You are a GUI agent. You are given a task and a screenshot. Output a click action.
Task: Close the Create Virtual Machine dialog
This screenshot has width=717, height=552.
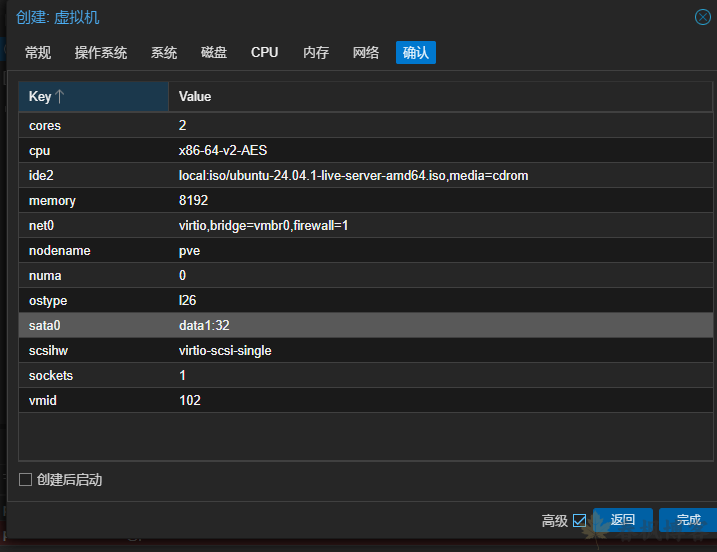(702, 17)
